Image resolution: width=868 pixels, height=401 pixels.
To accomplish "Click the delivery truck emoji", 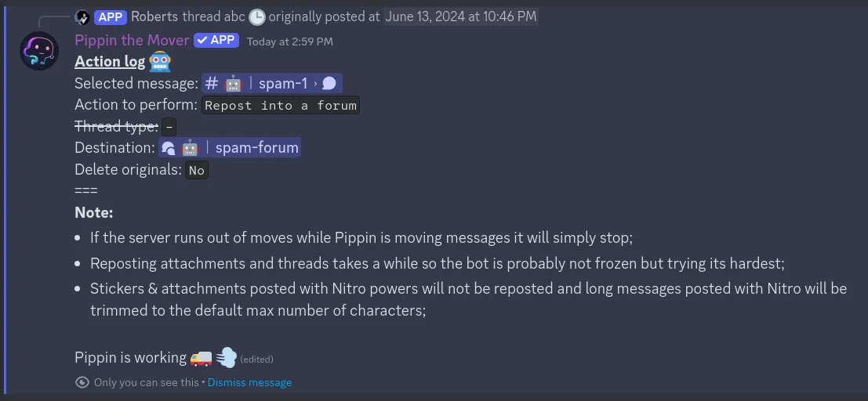I will pyautogui.click(x=201, y=358).
